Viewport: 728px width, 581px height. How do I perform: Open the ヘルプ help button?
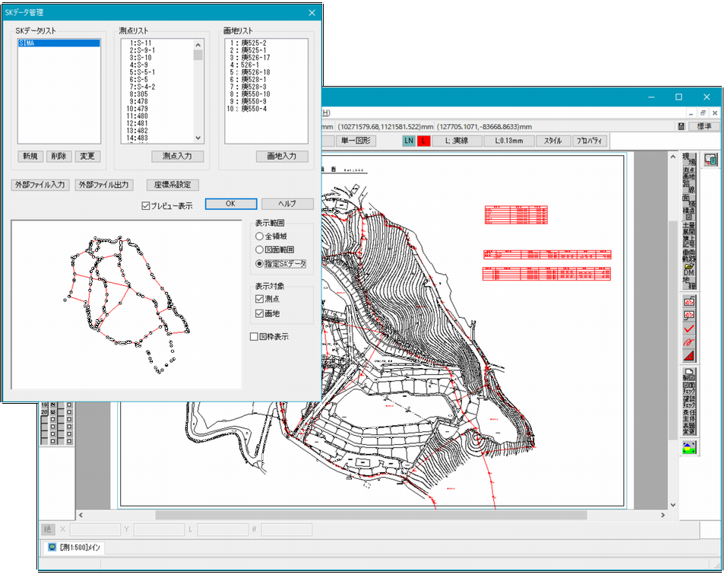point(287,204)
